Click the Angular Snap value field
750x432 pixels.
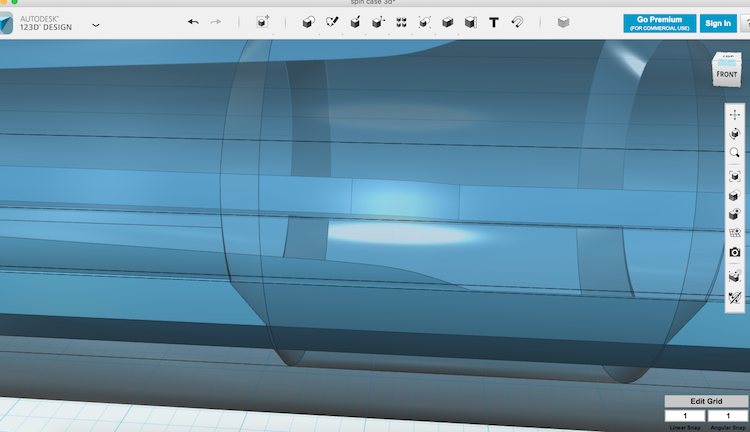tap(728, 416)
